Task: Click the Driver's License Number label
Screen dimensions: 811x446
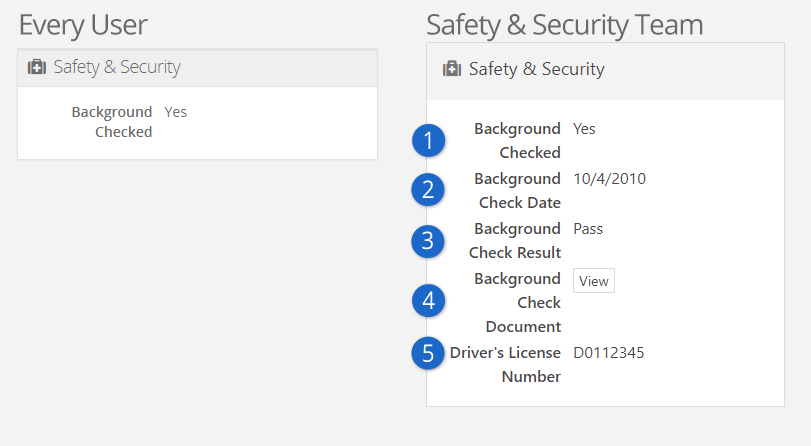Action: (505, 365)
